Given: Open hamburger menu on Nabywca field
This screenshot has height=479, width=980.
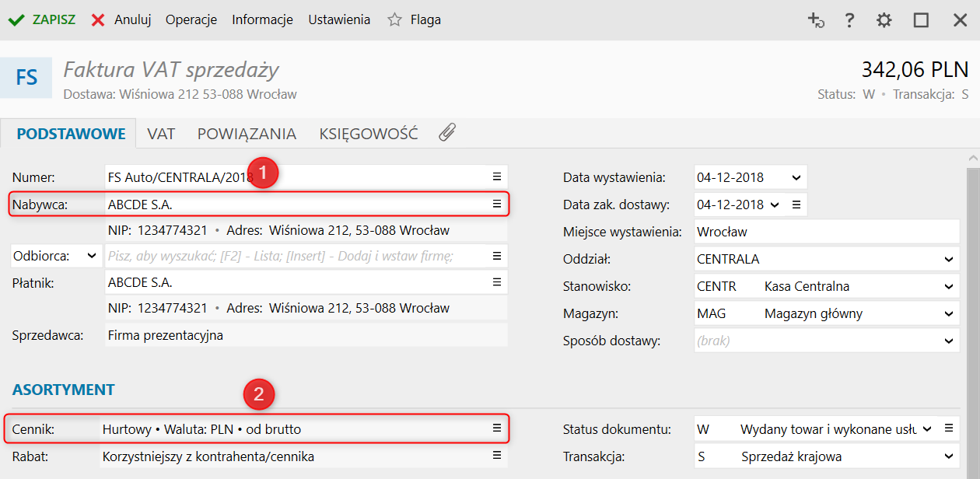Looking at the screenshot, I should [x=497, y=205].
